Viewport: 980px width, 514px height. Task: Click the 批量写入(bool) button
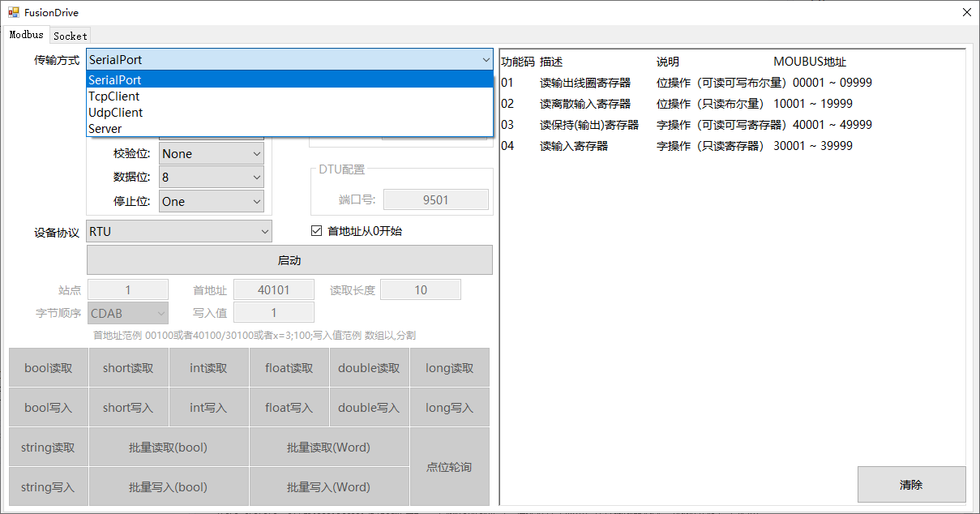click(x=169, y=487)
